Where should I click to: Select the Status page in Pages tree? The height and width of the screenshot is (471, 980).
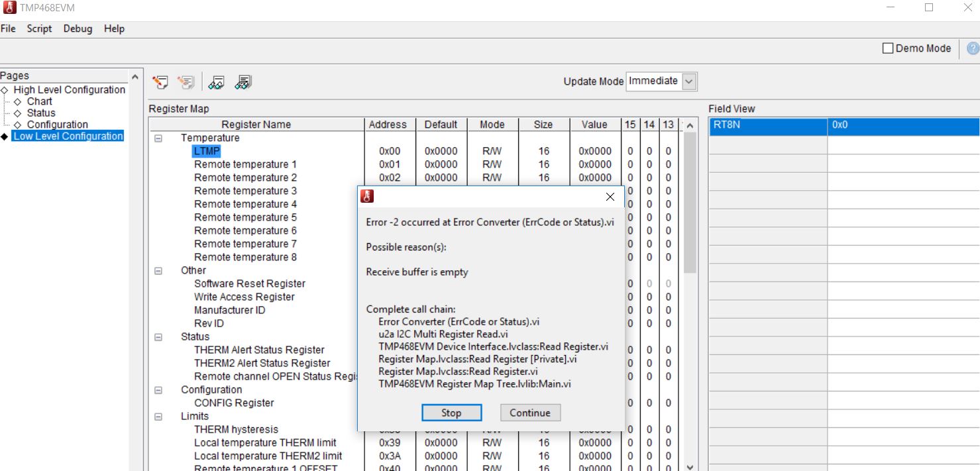[41, 113]
